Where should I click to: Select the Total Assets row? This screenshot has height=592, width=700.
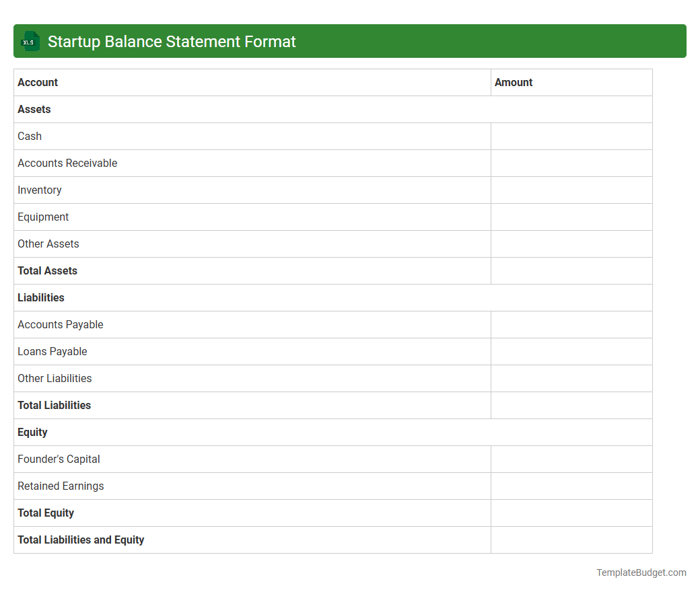click(x=47, y=270)
